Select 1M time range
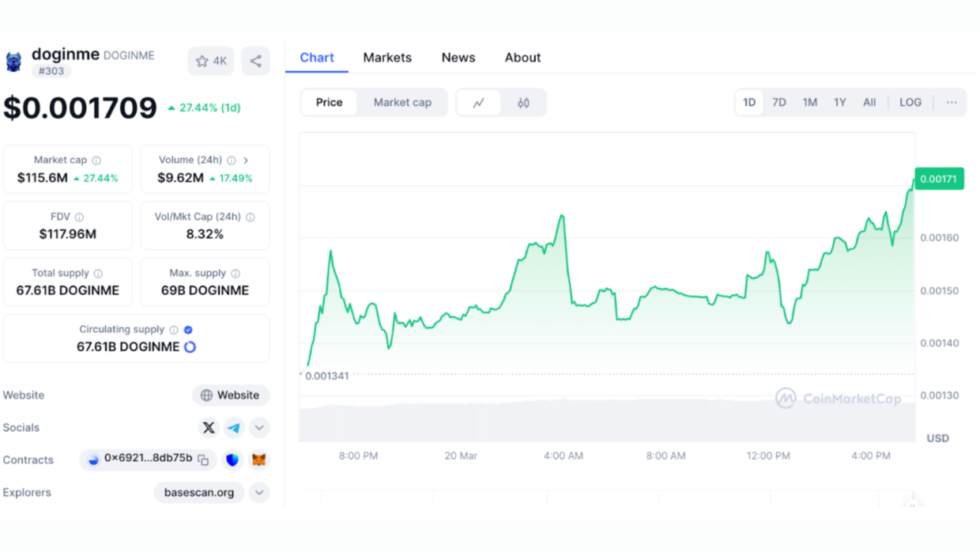 coord(810,103)
